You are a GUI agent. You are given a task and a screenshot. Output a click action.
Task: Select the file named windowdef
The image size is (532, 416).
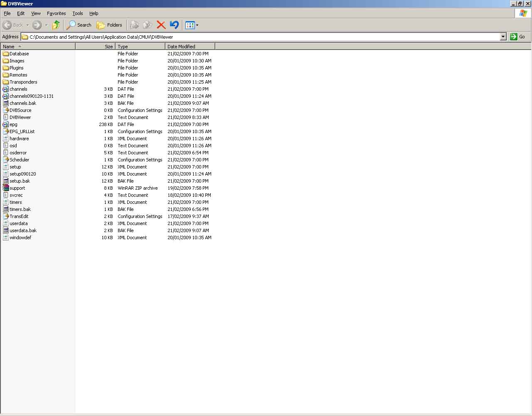(20, 238)
